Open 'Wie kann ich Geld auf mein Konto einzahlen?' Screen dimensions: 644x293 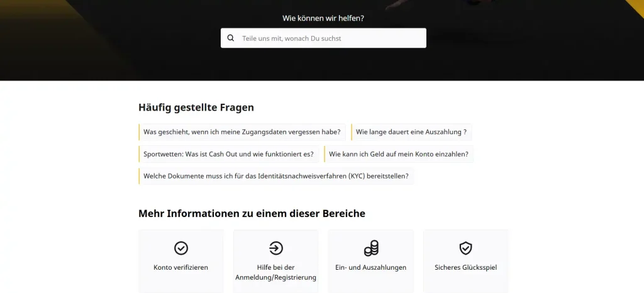point(398,154)
